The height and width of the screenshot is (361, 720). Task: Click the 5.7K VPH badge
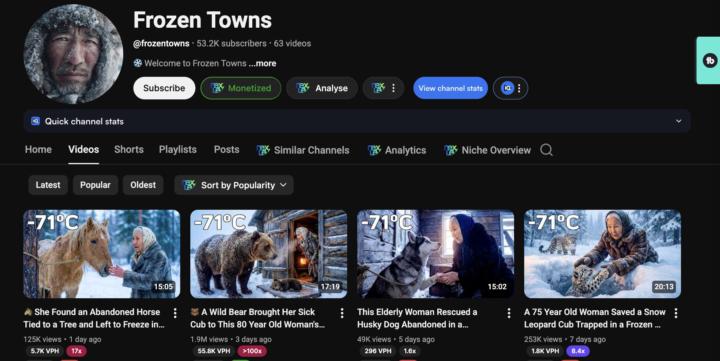[x=45, y=351]
